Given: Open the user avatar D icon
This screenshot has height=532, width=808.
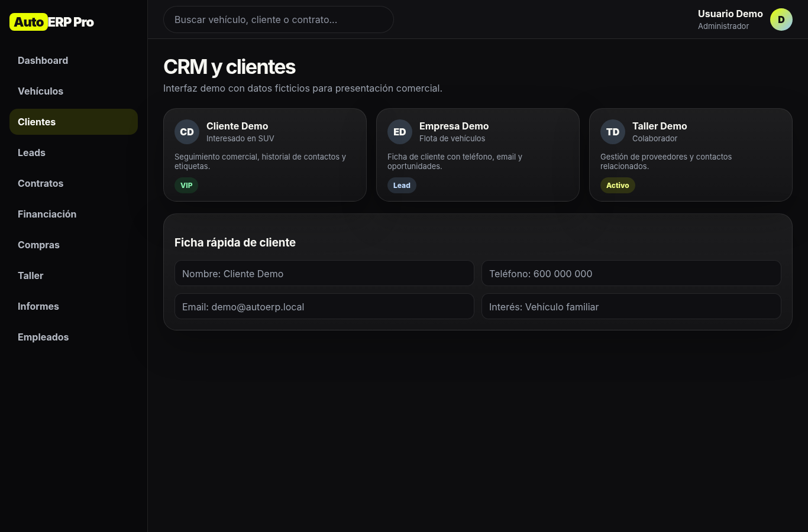Looking at the screenshot, I should coord(781,20).
